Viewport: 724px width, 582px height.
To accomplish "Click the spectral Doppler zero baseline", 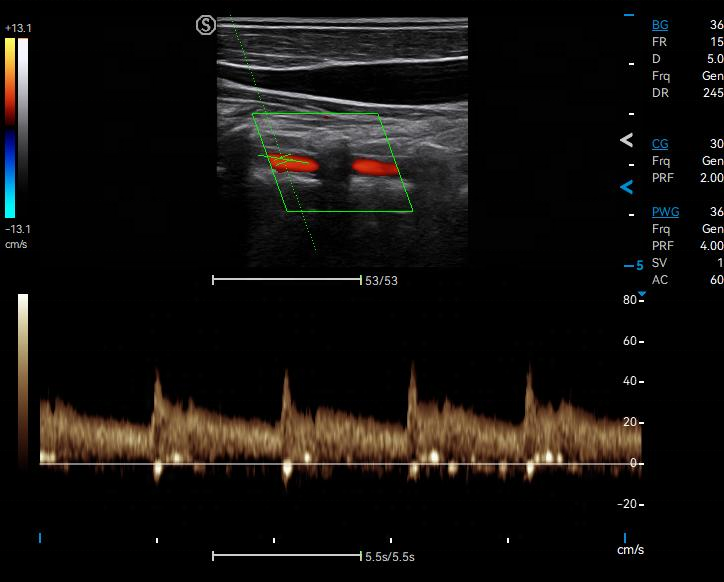I will 340,463.
